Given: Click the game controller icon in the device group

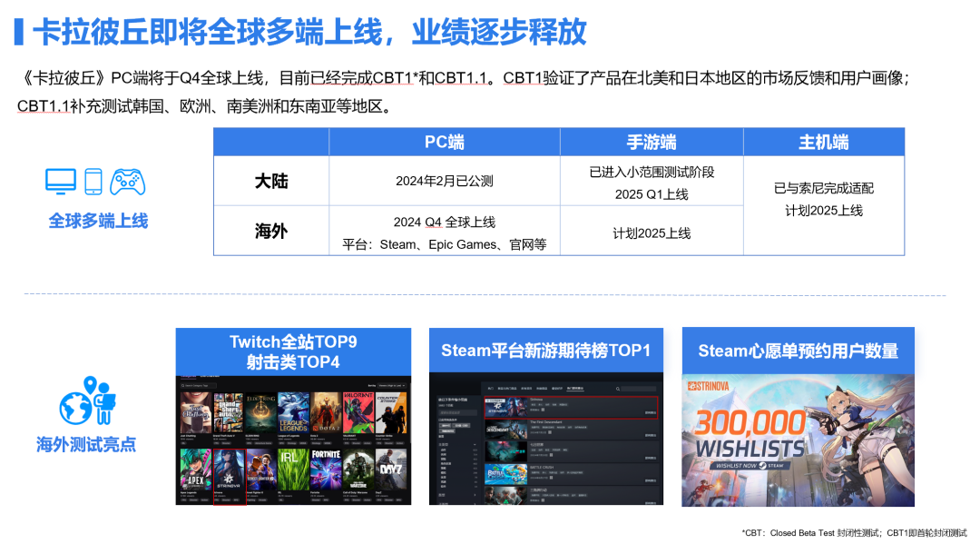Looking at the screenshot, I should click(x=127, y=182).
